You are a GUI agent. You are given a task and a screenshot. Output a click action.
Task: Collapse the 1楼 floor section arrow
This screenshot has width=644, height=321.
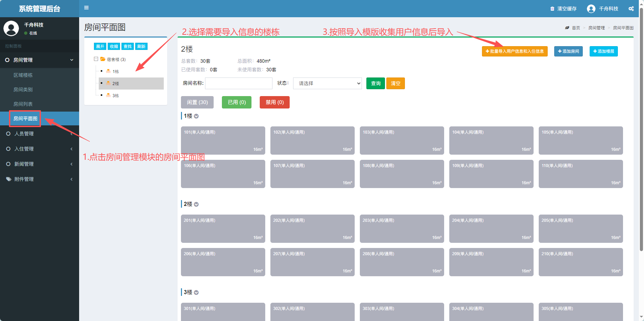coord(196,116)
